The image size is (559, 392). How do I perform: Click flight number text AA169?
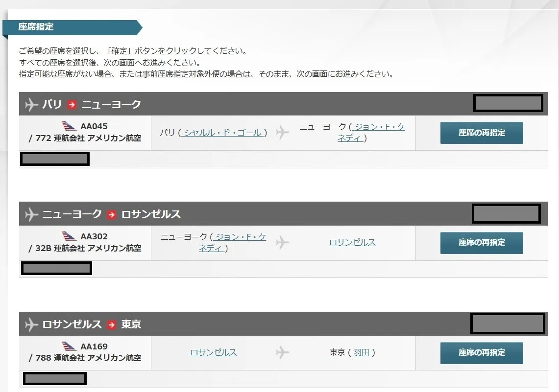tap(94, 346)
